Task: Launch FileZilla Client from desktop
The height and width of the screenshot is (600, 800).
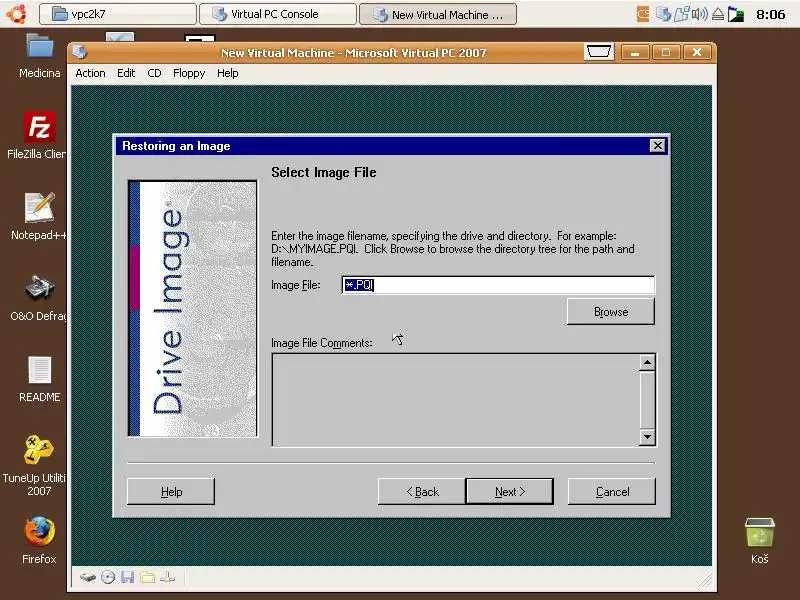Action: [39, 135]
